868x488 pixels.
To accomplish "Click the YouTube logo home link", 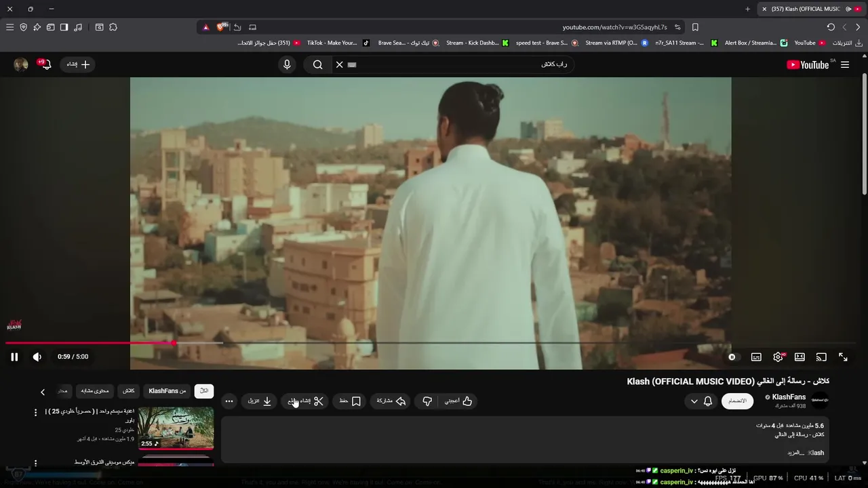I will 808,64.
